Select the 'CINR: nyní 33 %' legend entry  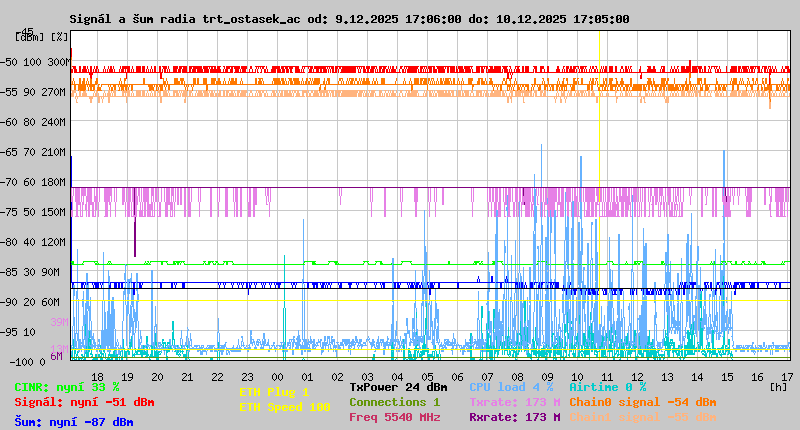(67, 387)
